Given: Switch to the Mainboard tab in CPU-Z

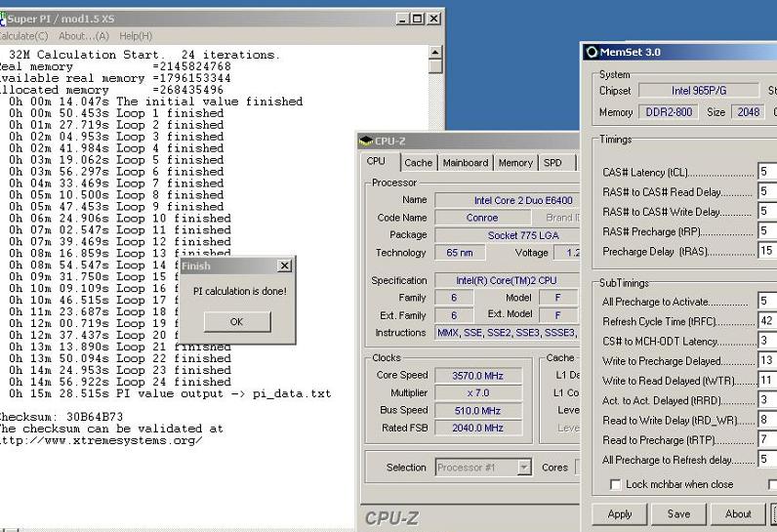Looking at the screenshot, I should coord(466,162).
